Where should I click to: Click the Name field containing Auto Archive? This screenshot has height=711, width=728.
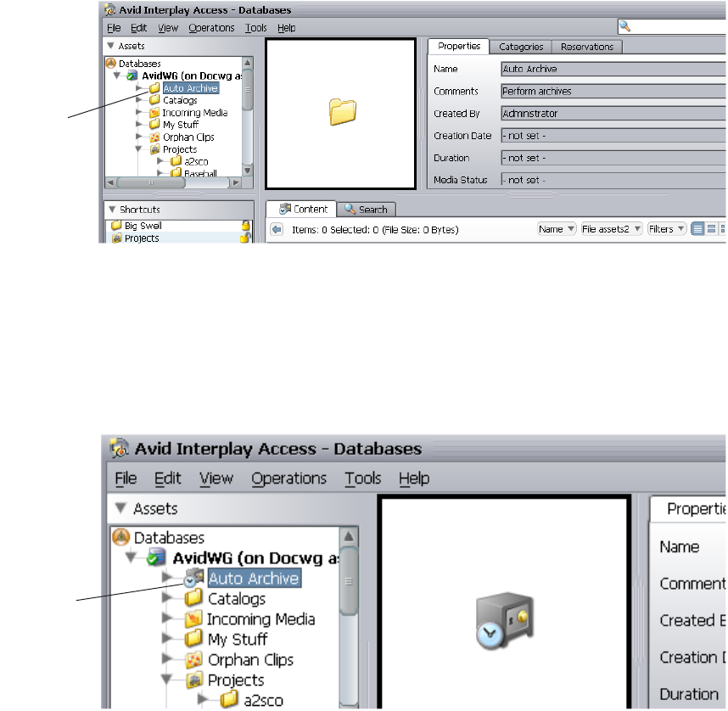coord(613,69)
